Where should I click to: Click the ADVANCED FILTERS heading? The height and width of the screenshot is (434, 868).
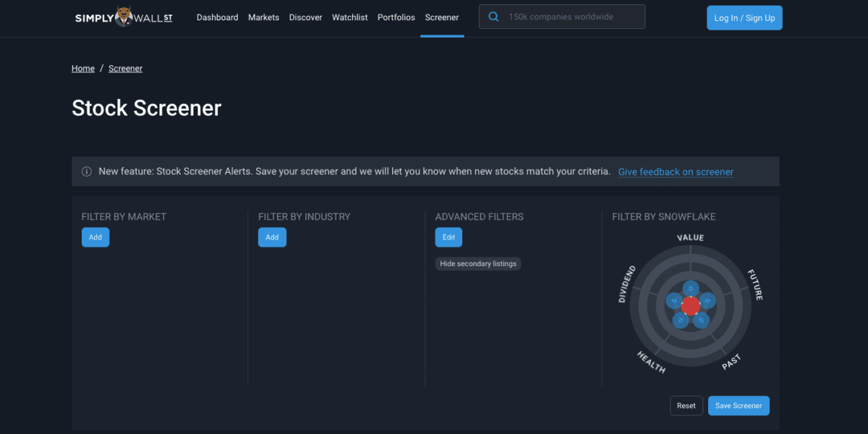[x=480, y=217]
